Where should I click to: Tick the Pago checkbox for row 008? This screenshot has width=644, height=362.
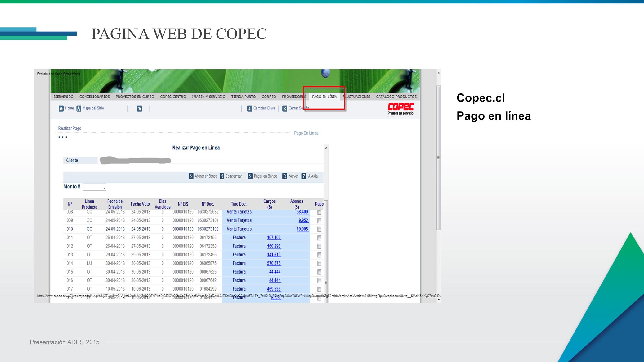pyautogui.click(x=319, y=212)
